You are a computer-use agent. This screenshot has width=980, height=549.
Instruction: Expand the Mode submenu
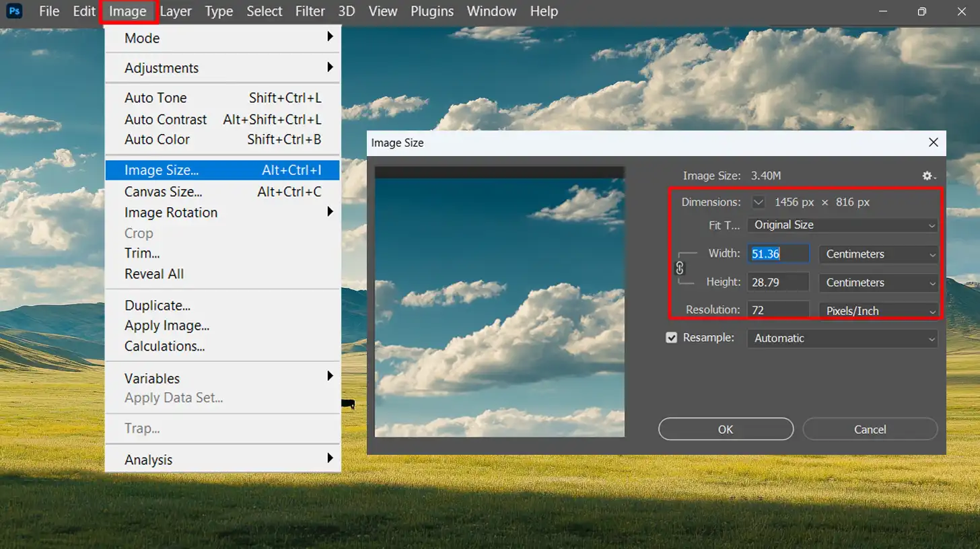pyautogui.click(x=223, y=38)
